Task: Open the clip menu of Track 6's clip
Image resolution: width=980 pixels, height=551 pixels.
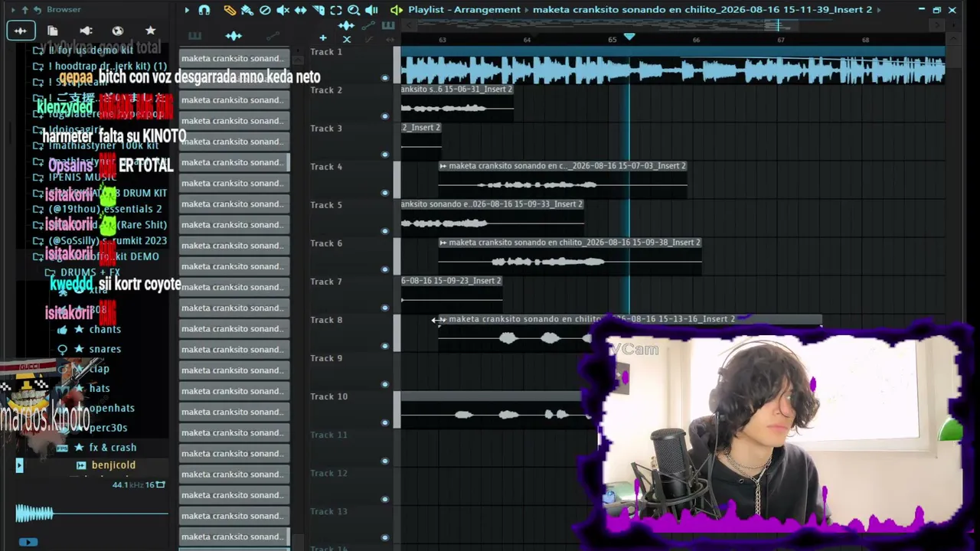Action: point(443,243)
